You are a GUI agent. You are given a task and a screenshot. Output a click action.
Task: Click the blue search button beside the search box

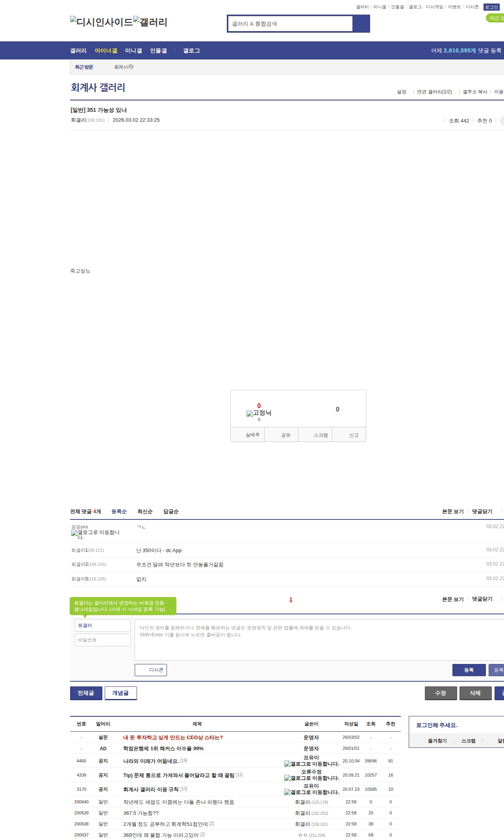click(x=361, y=24)
